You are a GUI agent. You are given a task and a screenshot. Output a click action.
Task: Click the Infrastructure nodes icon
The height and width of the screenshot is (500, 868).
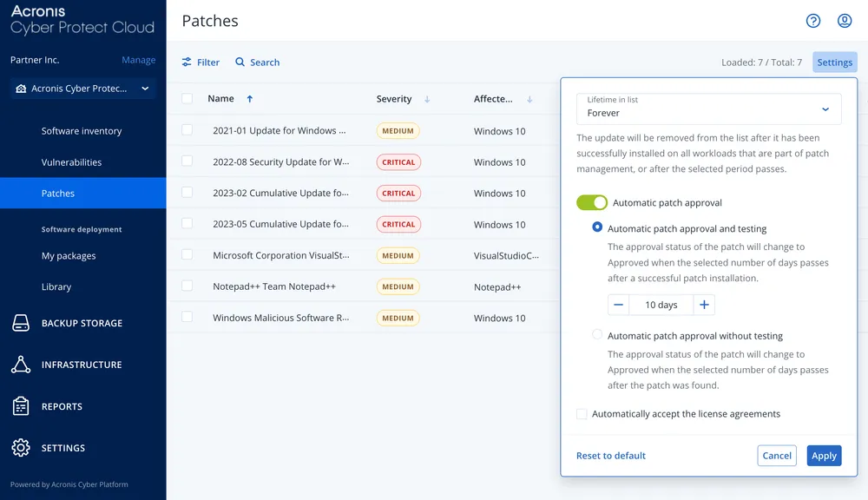(21, 365)
